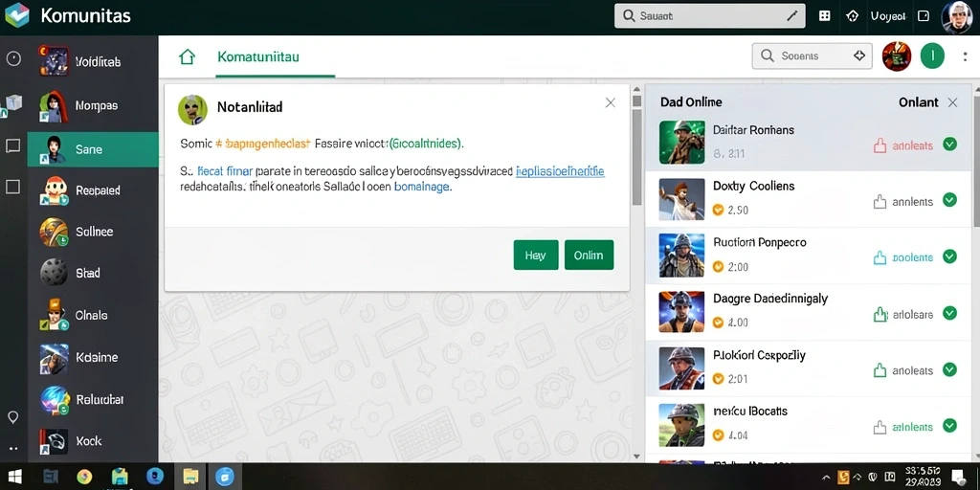This screenshot has width=980, height=490.
Task: Toggle the check mark for Plokiorl Cerpozliy
Action: (949, 369)
